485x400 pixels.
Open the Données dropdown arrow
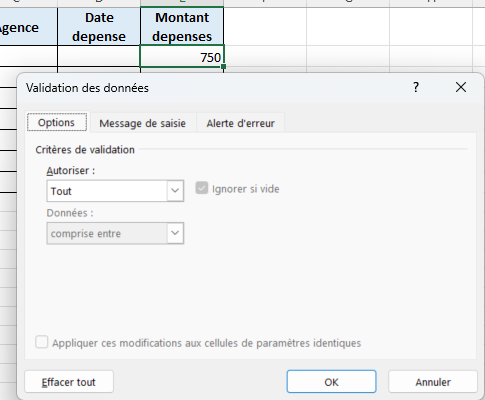point(175,233)
